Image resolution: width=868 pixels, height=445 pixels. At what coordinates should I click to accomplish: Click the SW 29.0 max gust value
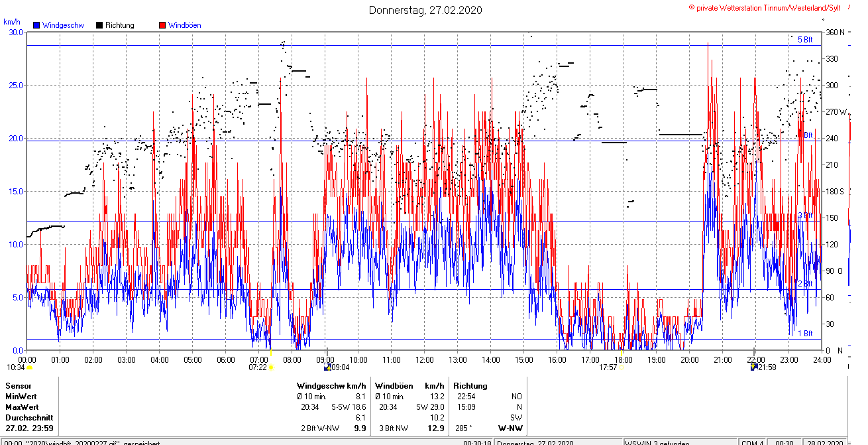click(430, 407)
